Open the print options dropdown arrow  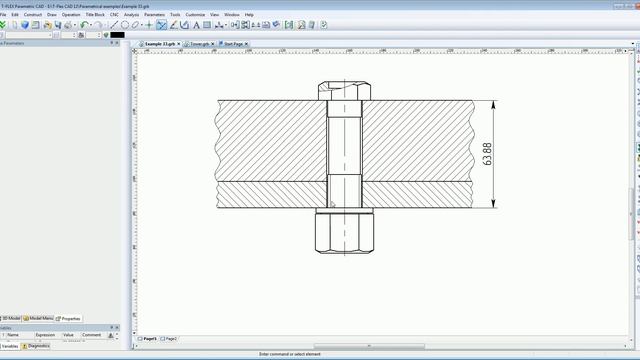point(75,25)
